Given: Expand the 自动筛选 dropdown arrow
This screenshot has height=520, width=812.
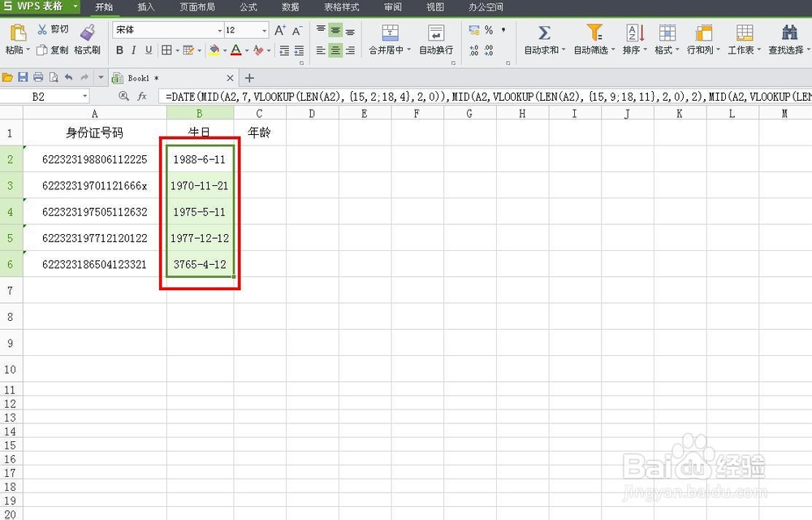Looking at the screenshot, I should 613,50.
